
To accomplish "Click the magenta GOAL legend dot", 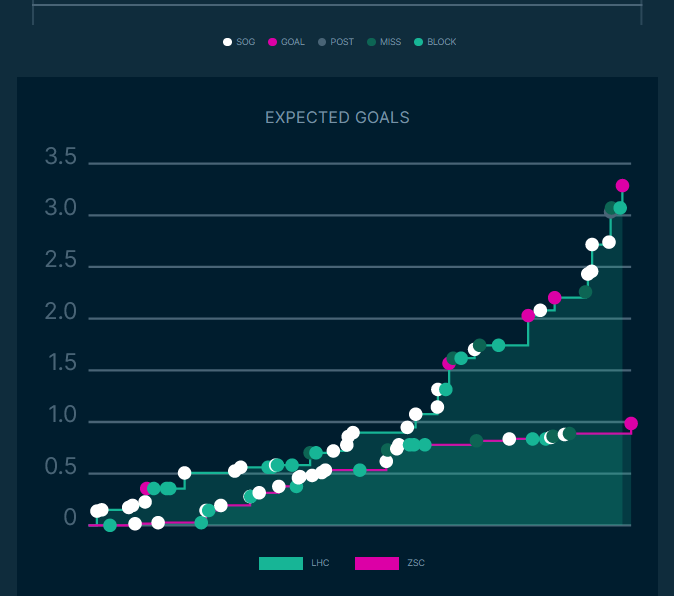I will pyautogui.click(x=272, y=42).
